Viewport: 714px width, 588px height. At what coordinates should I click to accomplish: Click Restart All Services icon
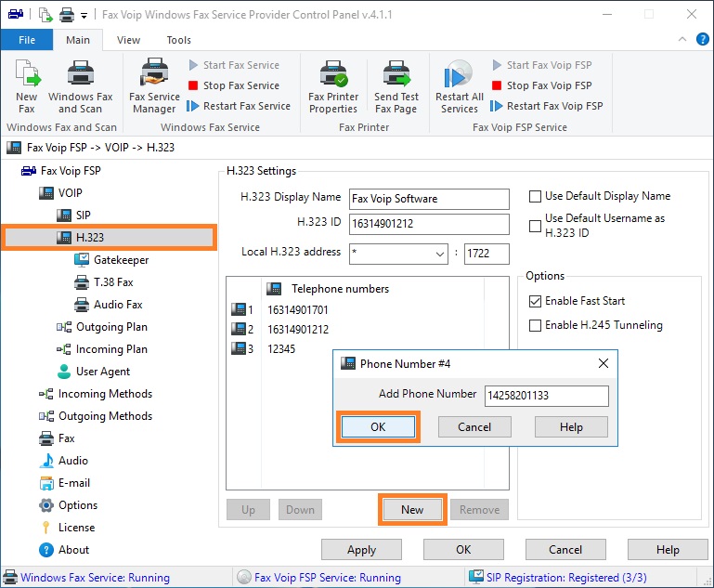pyautogui.click(x=459, y=86)
